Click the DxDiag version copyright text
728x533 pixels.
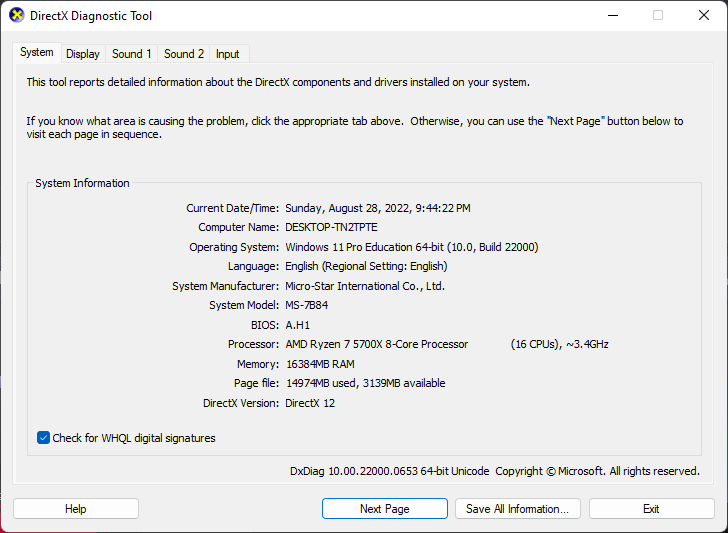click(494, 471)
